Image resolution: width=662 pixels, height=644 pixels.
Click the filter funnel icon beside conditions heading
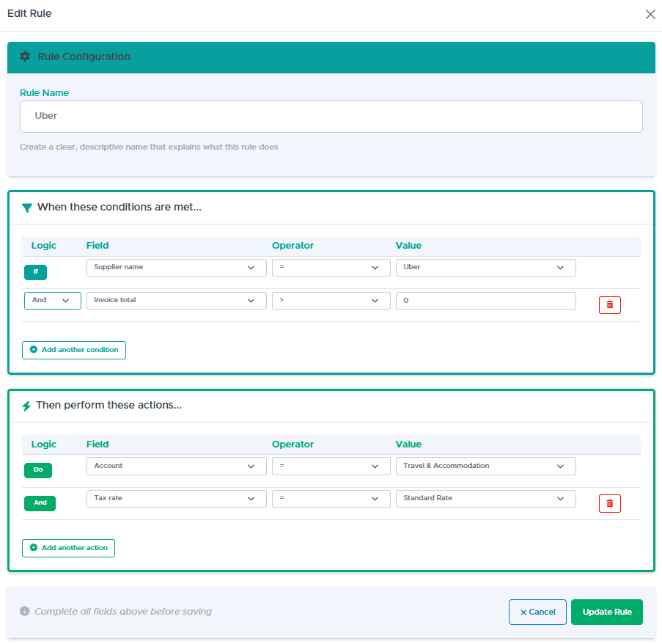[26, 208]
